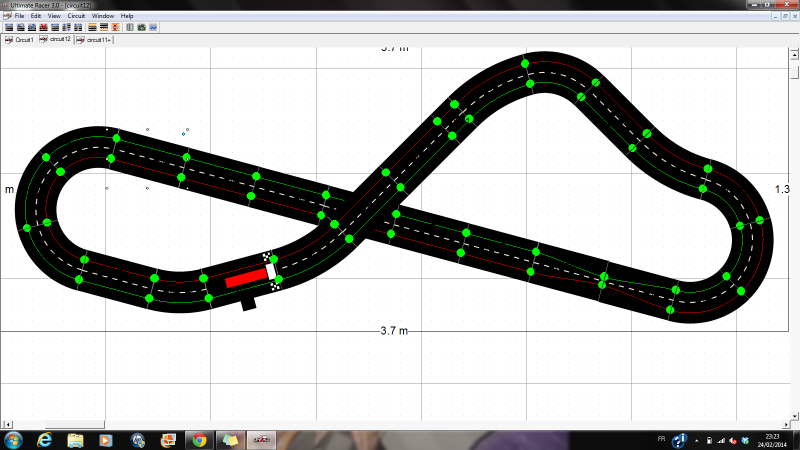Click the green icon in the toolbar
This screenshot has width=800, height=450.
141,27
